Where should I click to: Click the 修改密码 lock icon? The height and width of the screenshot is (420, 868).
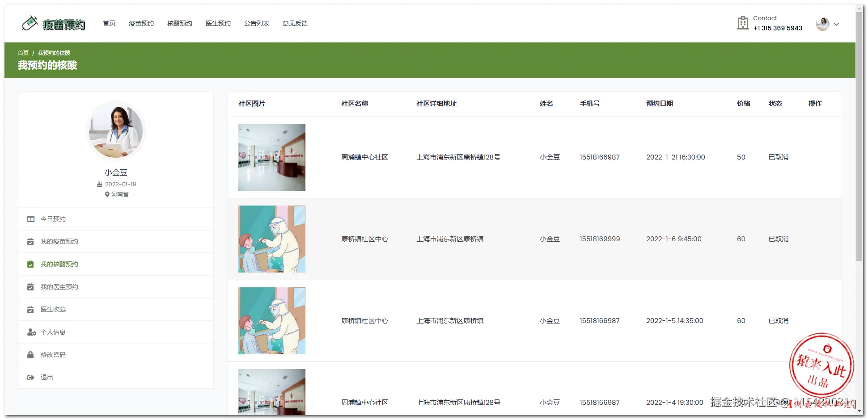point(30,355)
